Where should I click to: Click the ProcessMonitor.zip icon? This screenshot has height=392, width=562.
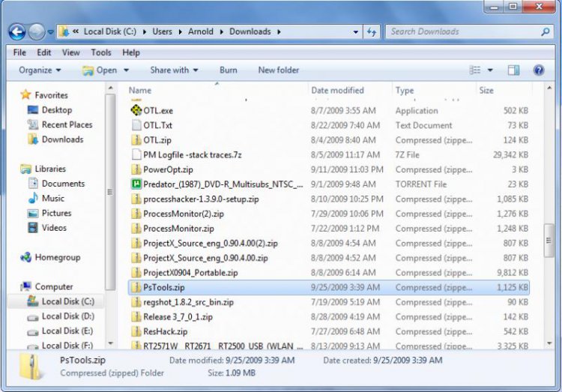[136, 228]
